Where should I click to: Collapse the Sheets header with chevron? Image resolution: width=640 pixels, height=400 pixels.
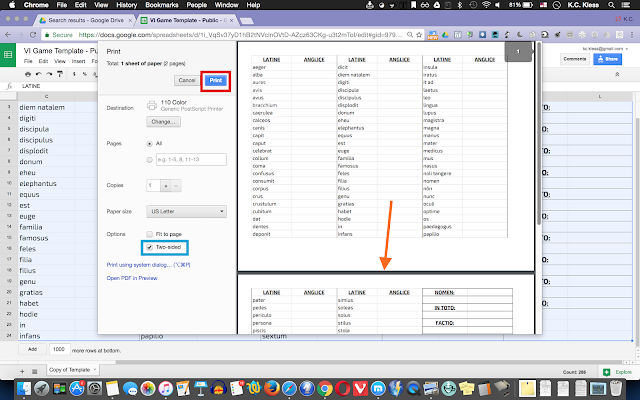coord(617,74)
